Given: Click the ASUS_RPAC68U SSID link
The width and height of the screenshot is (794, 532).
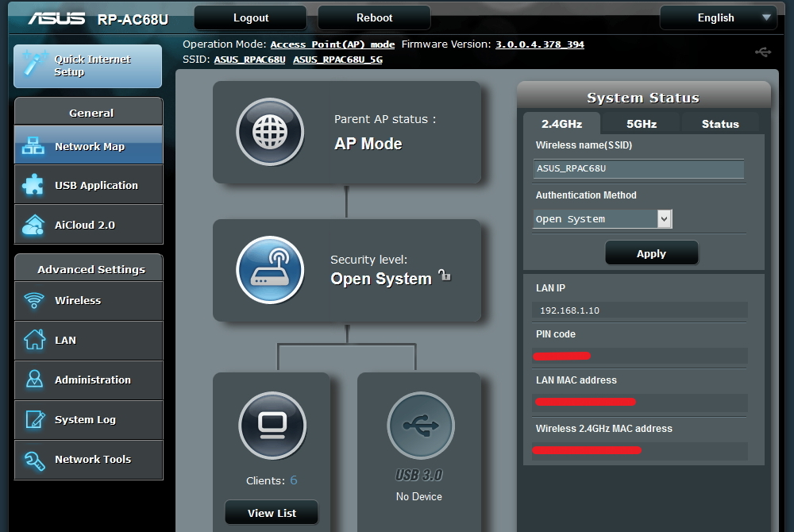Looking at the screenshot, I should 249,60.
